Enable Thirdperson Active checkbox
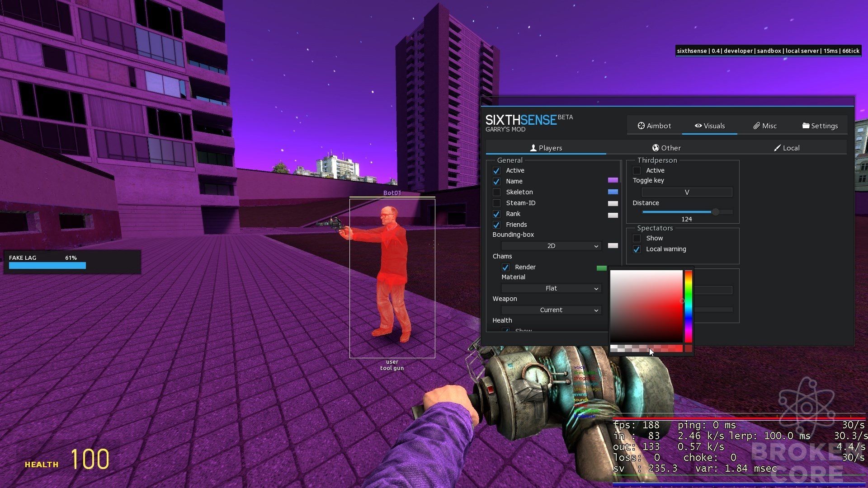Viewport: 868px width, 488px height. pos(637,171)
